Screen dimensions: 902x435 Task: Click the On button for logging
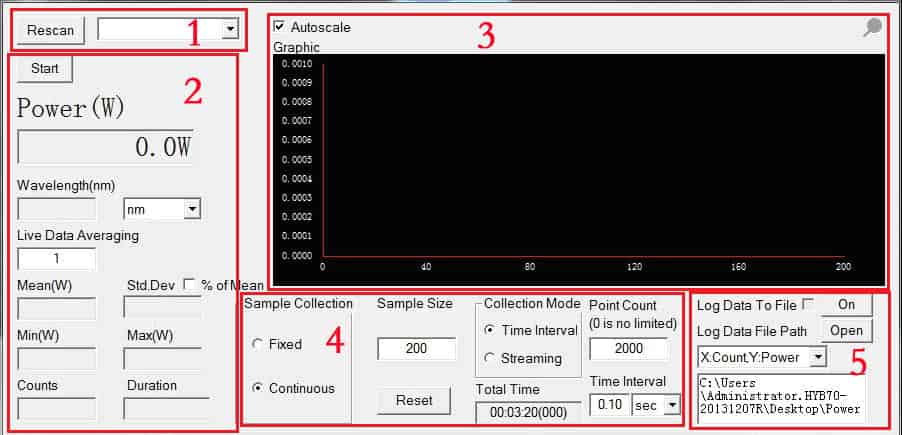tap(847, 304)
